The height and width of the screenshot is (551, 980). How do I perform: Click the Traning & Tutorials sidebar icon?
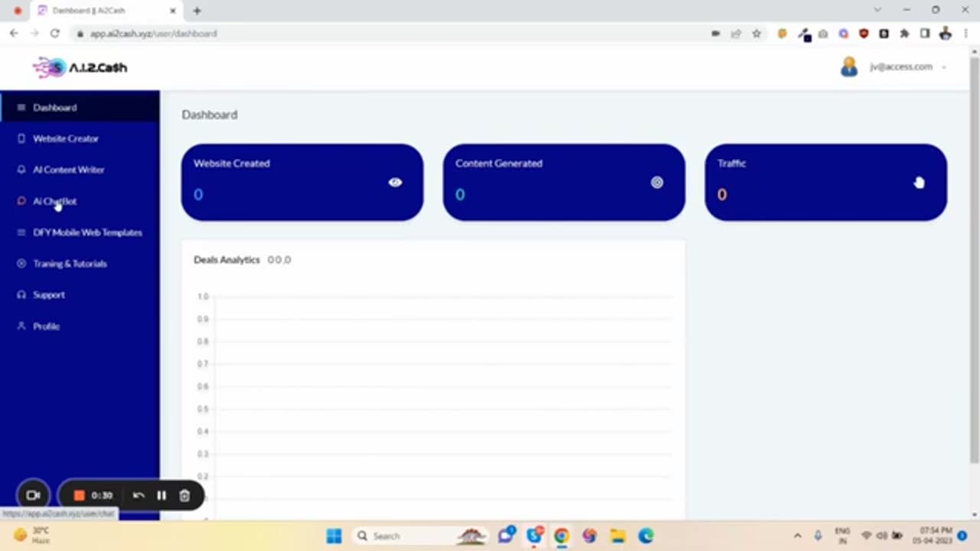tap(21, 263)
